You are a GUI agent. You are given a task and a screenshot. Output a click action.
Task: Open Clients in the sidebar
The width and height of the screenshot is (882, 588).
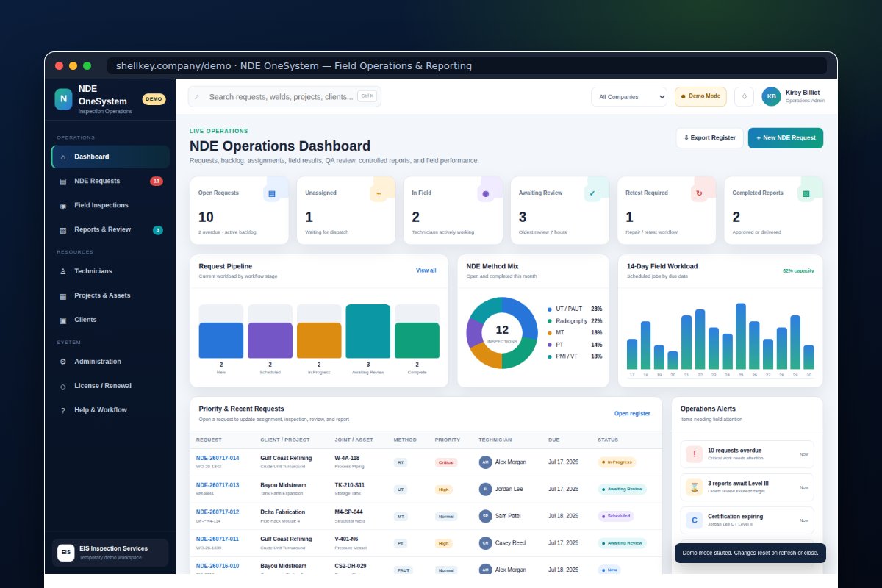point(110,320)
